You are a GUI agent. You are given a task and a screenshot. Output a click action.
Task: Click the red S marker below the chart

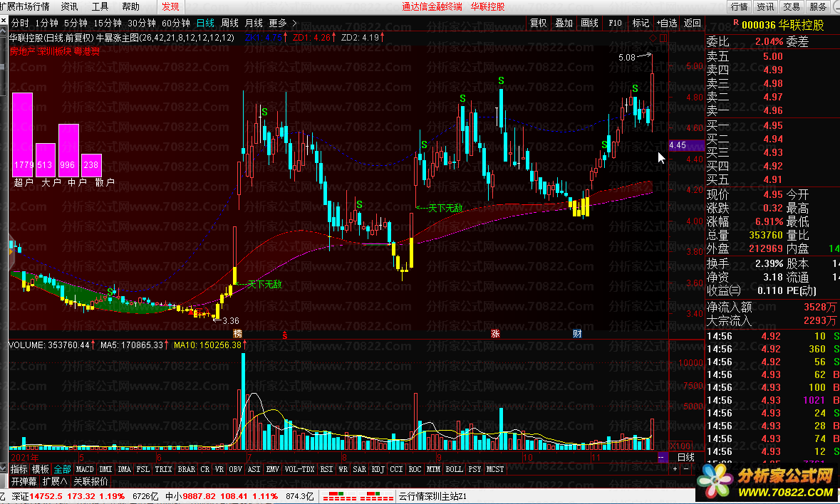285,335
